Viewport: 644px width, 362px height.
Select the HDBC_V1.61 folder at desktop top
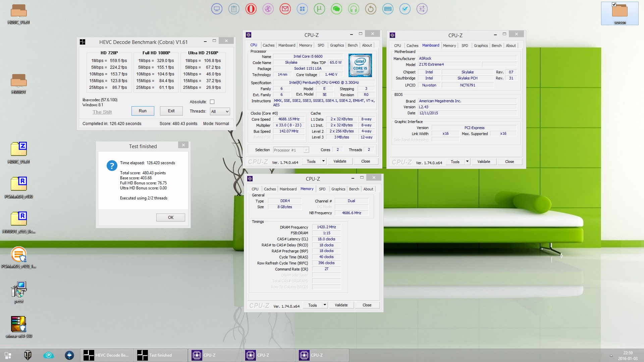tap(18, 14)
